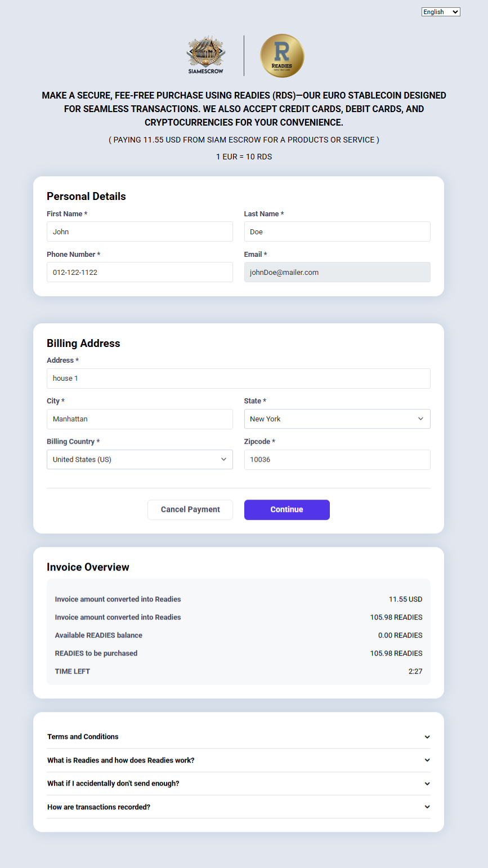Click the SiamEscrow logo

pyautogui.click(x=206, y=55)
